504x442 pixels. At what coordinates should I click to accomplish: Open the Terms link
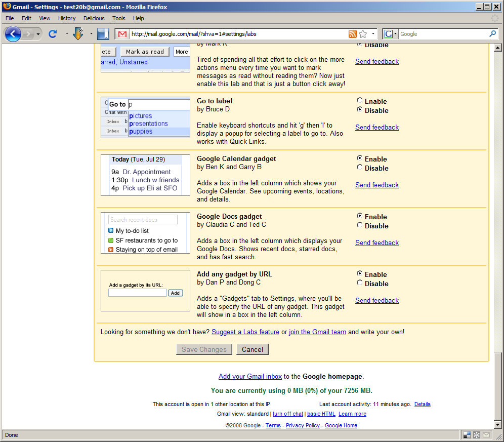tap(273, 425)
